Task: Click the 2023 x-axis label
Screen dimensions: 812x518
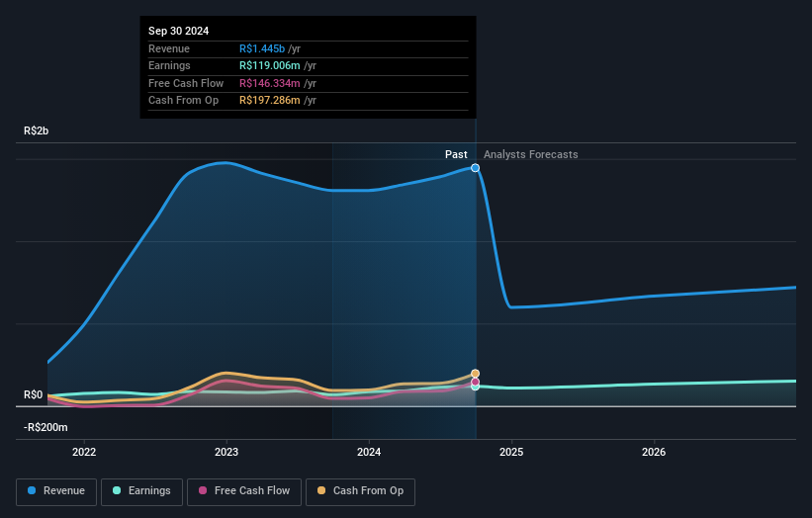Action: pyautogui.click(x=226, y=452)
